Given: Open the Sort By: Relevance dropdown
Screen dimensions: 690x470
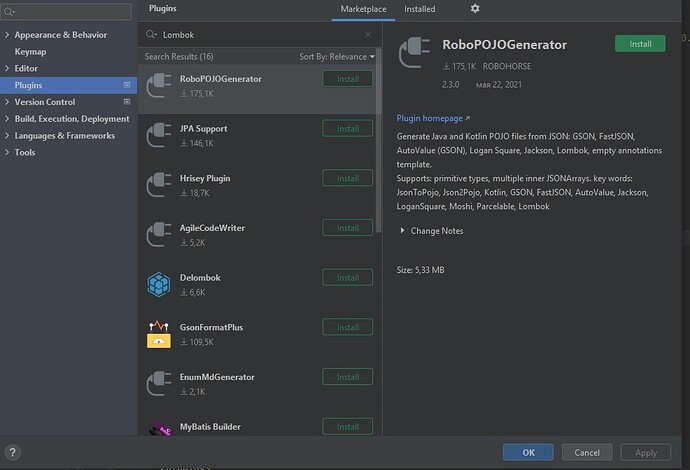Looking at the screenshot, I should [337, 56].
